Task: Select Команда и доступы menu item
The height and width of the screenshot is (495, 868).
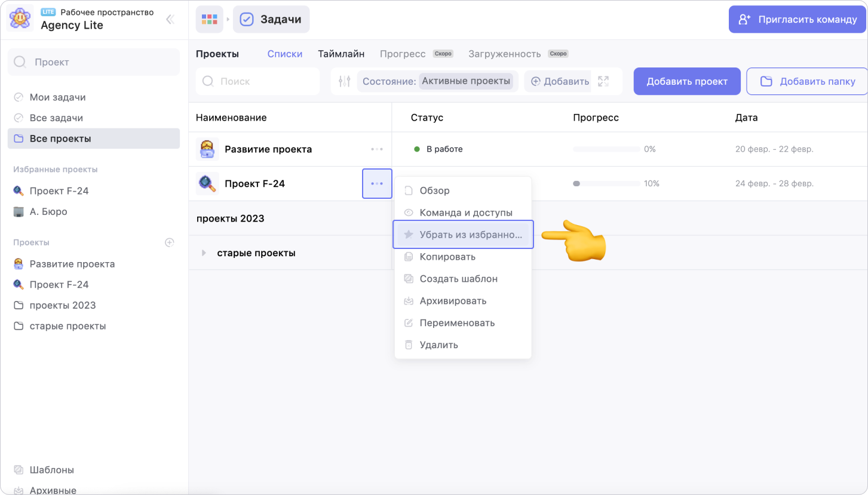Action: pos(463,213)
